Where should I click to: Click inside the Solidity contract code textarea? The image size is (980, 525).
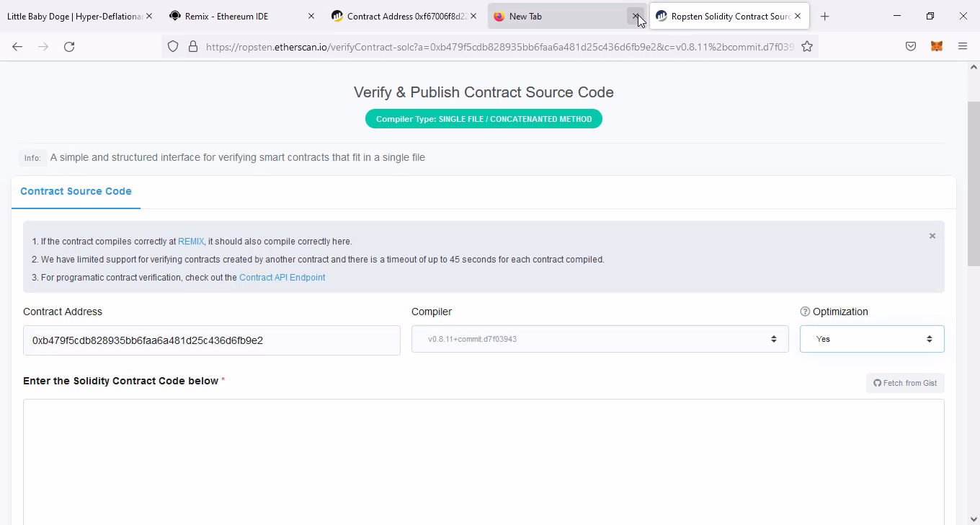pyautogui.click(x=483, y=462)
